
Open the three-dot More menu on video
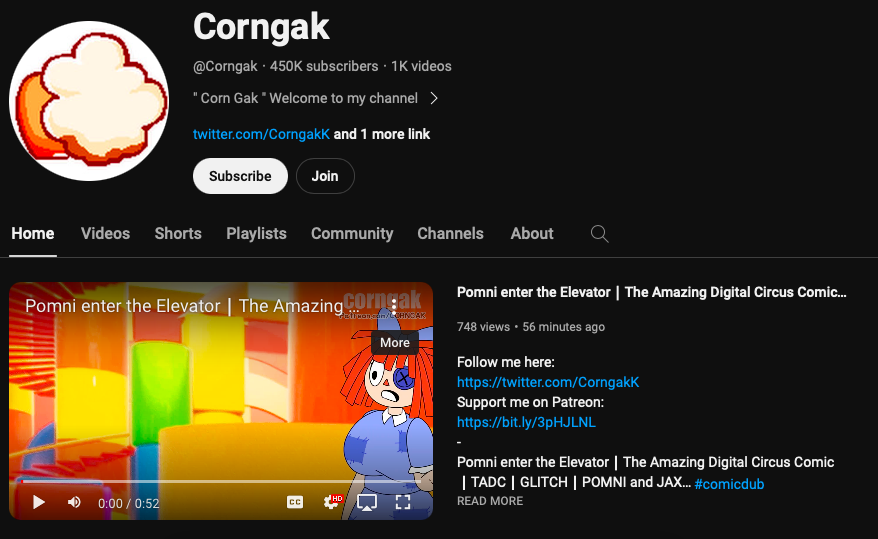(394, 306)
